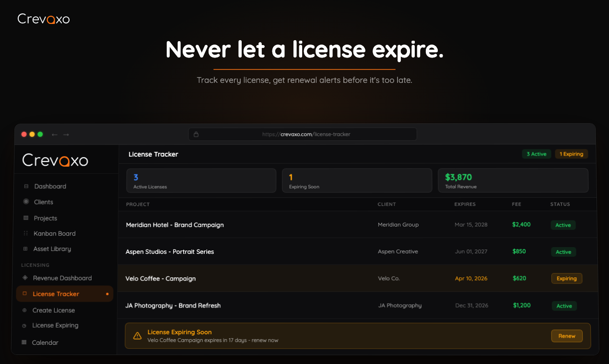Click Active status badge for Meridian Hotel
This screenshot has width=609, height=364.
(x=563, y=225)
